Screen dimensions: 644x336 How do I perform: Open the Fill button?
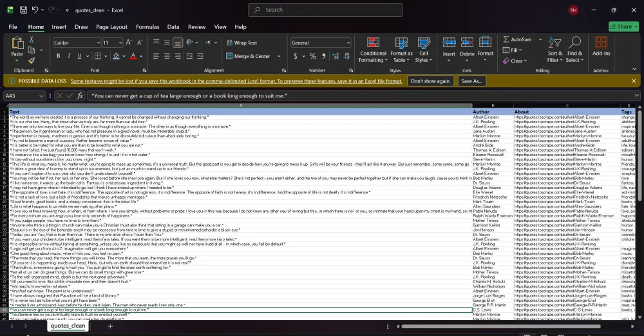(x=512, y=50)
